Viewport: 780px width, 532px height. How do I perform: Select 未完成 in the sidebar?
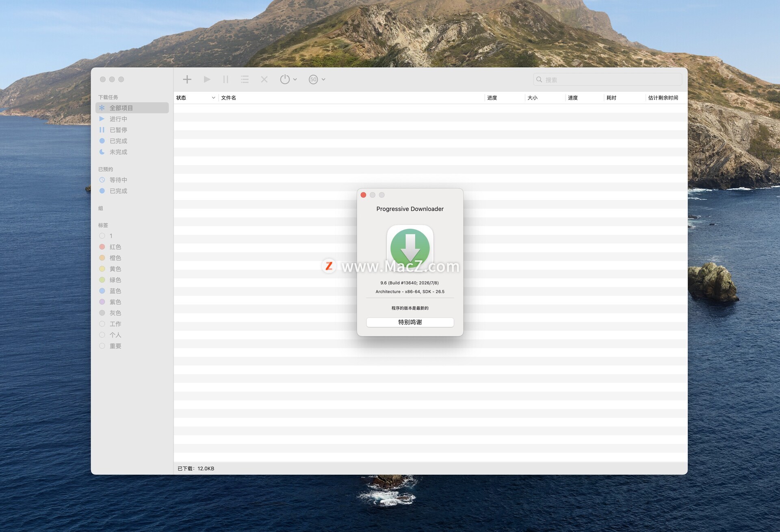pos(132,152)
